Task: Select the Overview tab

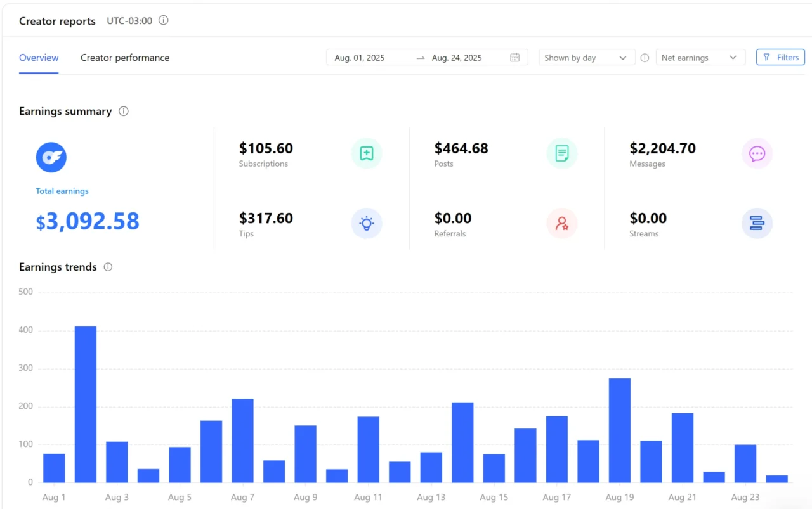Action: 39,58
